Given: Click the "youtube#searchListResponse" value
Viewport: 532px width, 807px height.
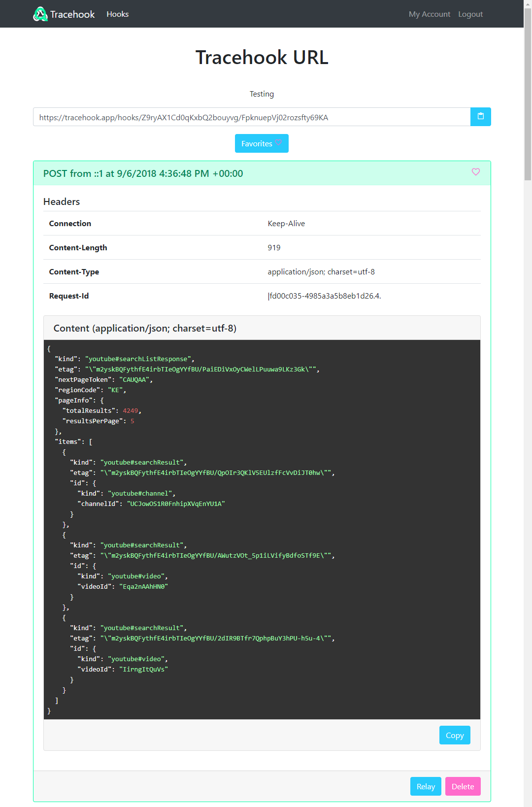Looking at the screenshot, I should 138,359.
